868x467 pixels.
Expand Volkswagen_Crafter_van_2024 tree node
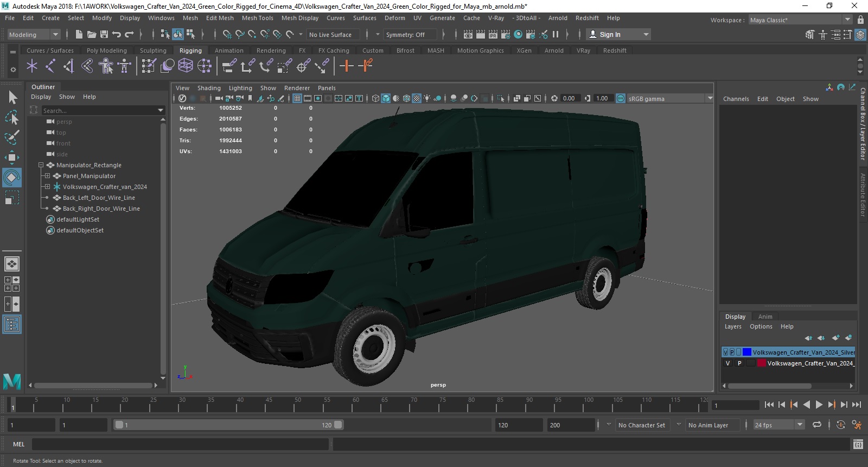coord(47,187)
